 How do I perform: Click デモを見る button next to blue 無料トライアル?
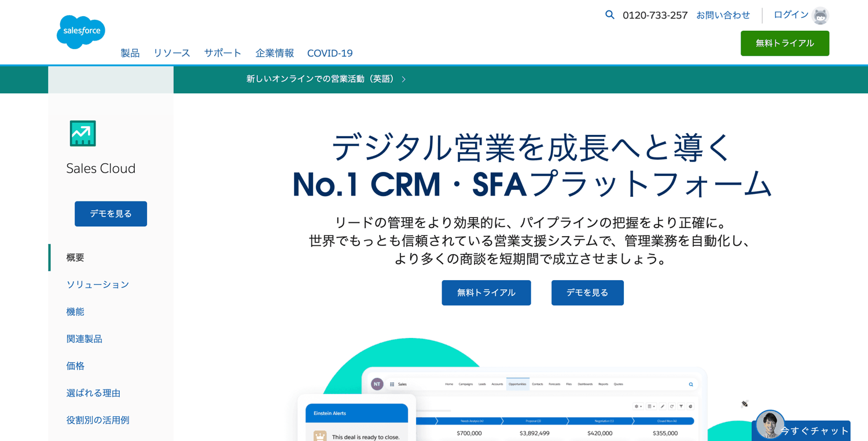587,293
